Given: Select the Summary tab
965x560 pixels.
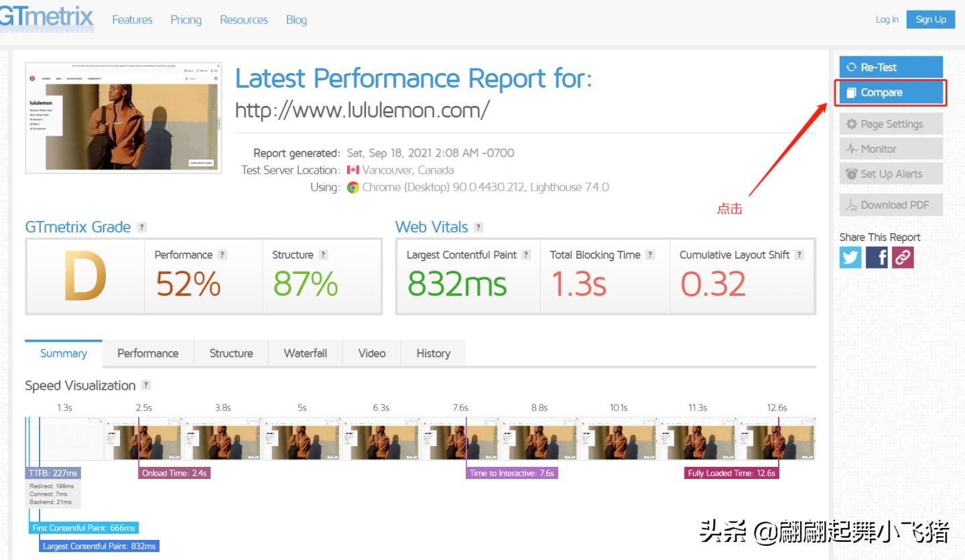Looking at the screenshot, I should click(x=64, y=354).
